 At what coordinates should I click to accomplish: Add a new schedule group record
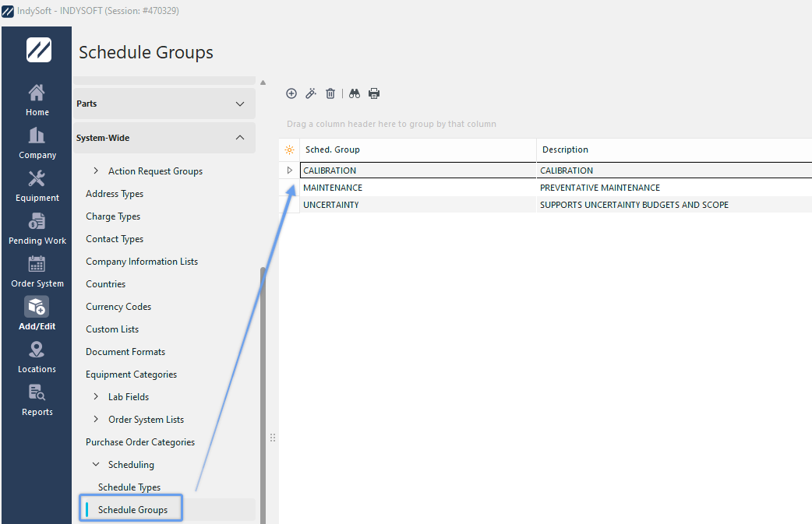[291, 93]
